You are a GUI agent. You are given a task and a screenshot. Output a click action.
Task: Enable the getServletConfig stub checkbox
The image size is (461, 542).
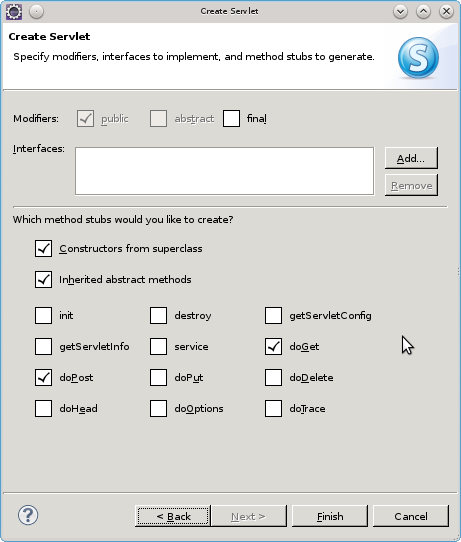(x=273, y=316)
